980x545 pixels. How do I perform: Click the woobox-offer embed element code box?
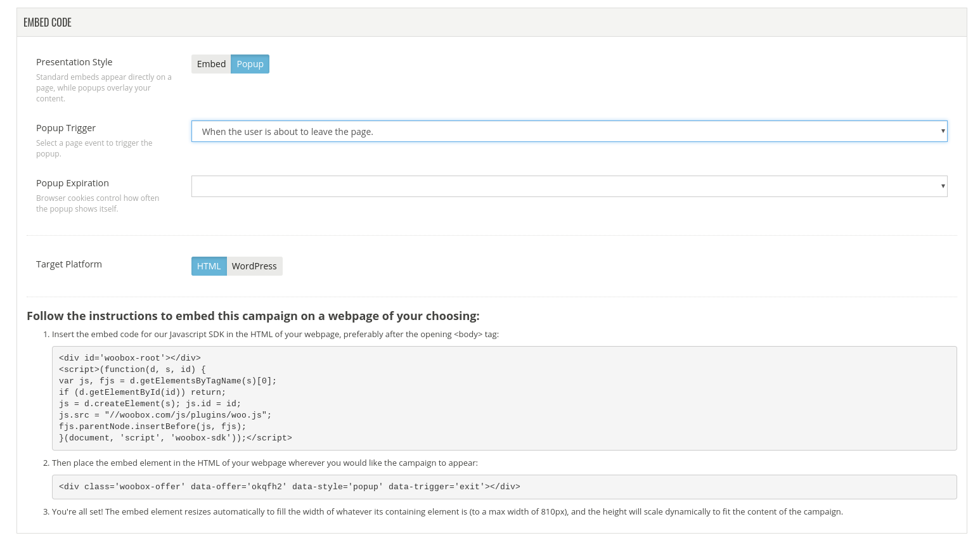504,487
